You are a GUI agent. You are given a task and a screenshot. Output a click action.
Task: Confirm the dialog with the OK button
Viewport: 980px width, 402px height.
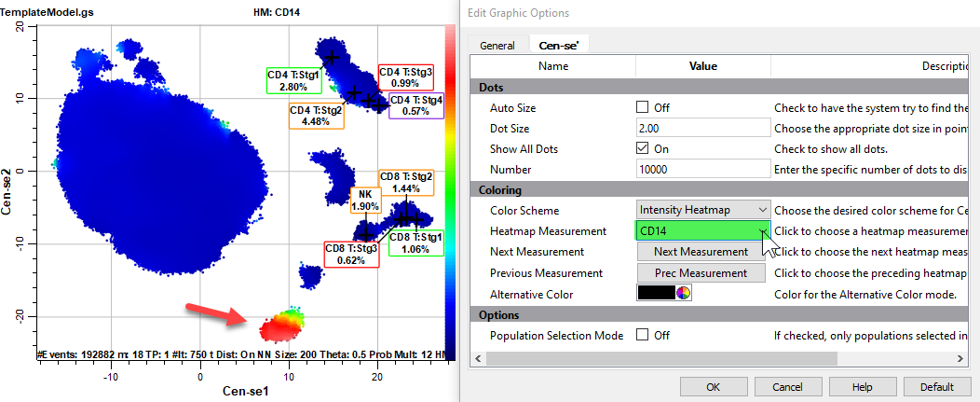point(714,386)
